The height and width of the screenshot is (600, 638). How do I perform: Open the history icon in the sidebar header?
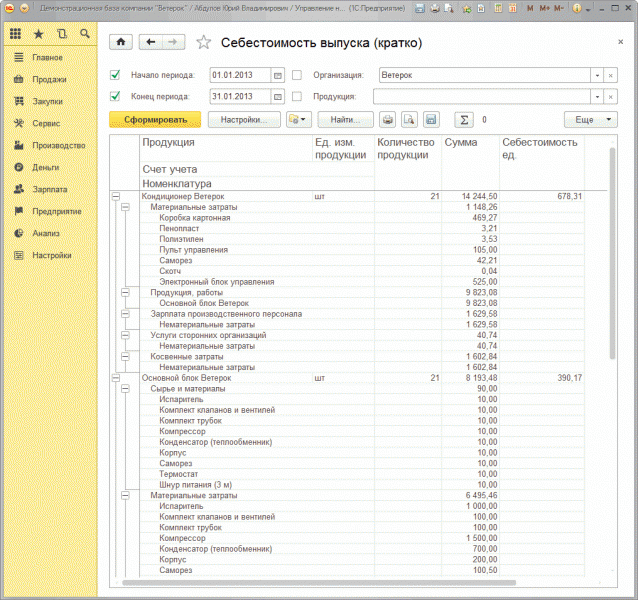pos(62,34)
